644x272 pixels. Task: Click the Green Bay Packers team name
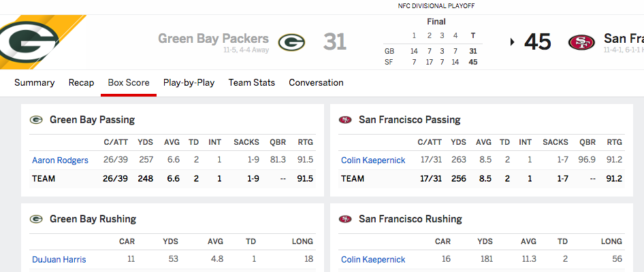[x=213, y=39]
